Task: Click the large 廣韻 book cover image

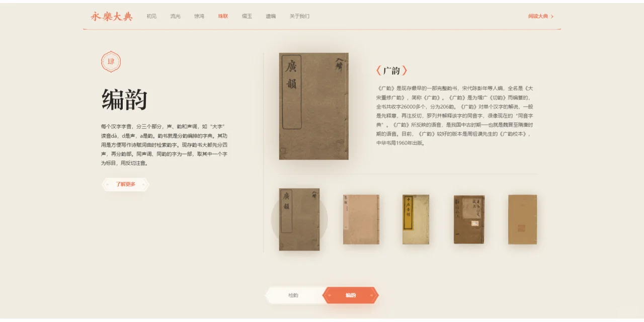Action: (314, 106)
